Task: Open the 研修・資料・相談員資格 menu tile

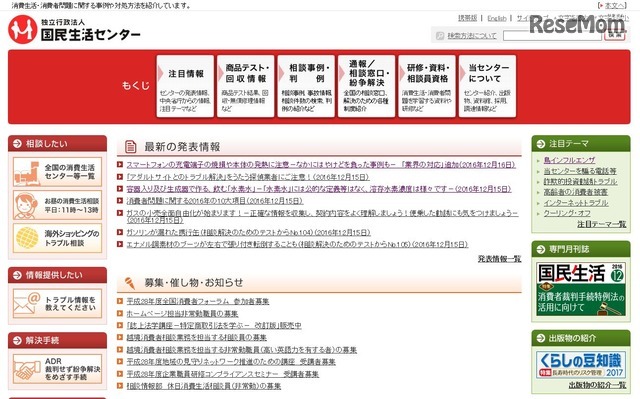Action: pos(427,86)
